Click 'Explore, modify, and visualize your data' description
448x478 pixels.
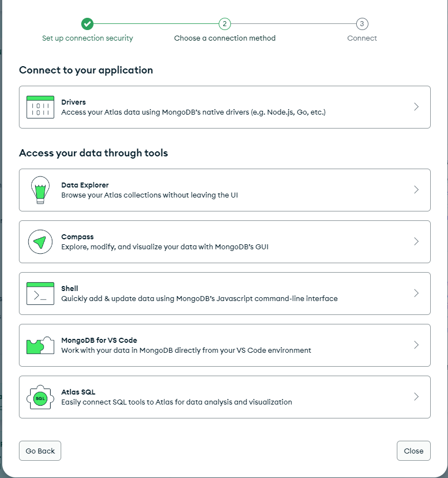pyautogui.click(x=165, y=247)
